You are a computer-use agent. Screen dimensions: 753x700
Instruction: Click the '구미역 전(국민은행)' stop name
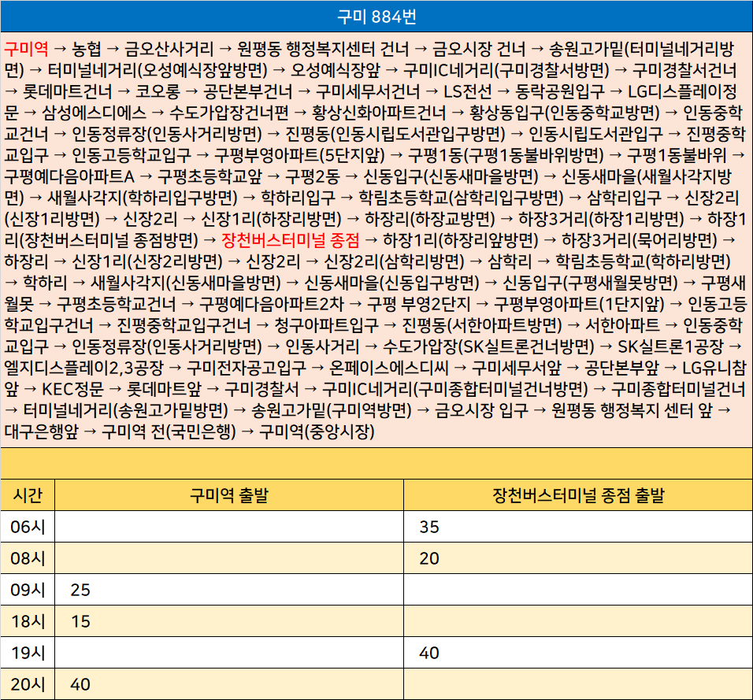tap(169, 431)
